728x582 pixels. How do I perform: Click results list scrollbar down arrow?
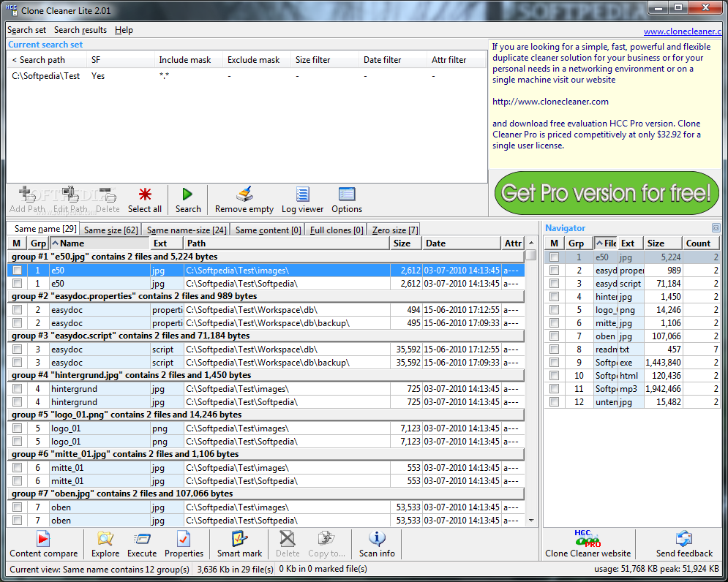531,521
